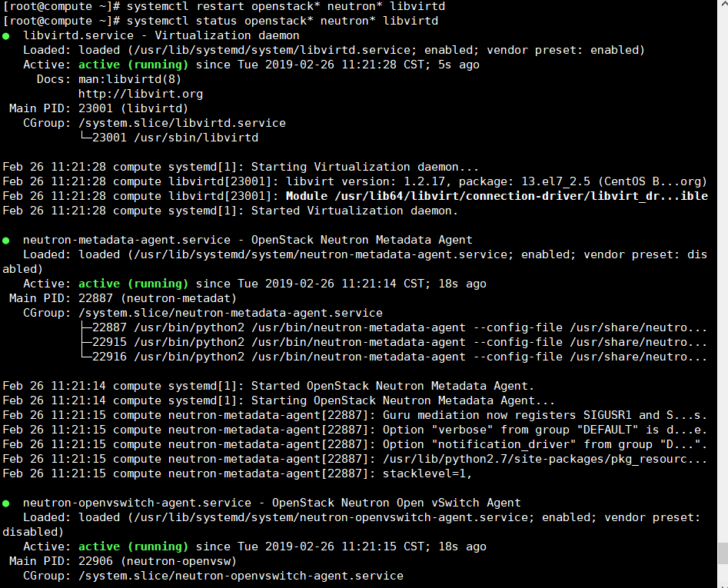
Task: Click the http://libvirt.org docs URL
Action: (141, 95)
